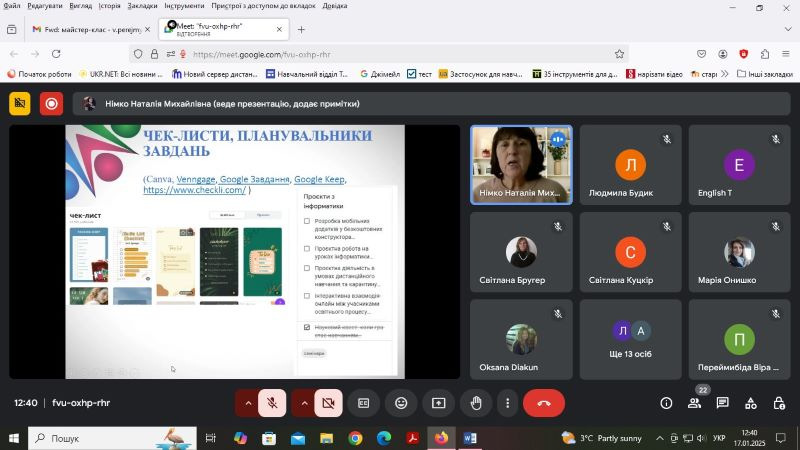Toggle the camera off button
The image size is (800, 450).
(328, 403)
